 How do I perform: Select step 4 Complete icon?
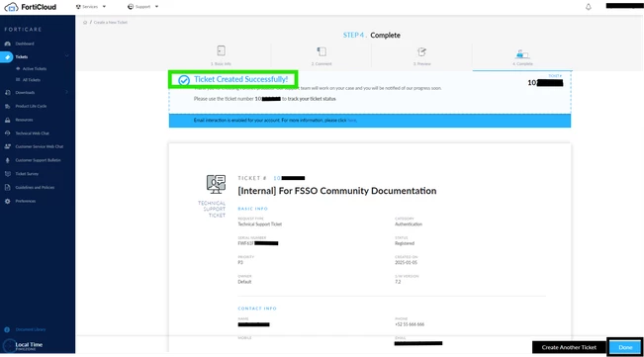tap(522, 53)
